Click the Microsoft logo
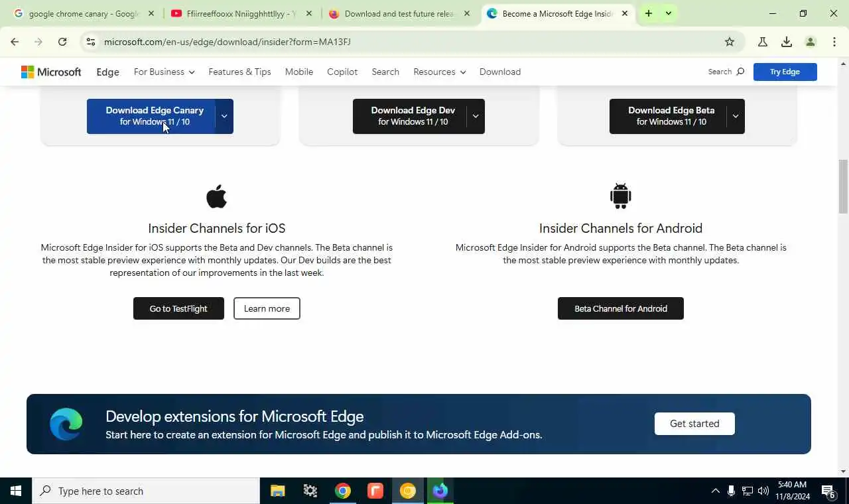The image size is (849, 504). point(51,72)
